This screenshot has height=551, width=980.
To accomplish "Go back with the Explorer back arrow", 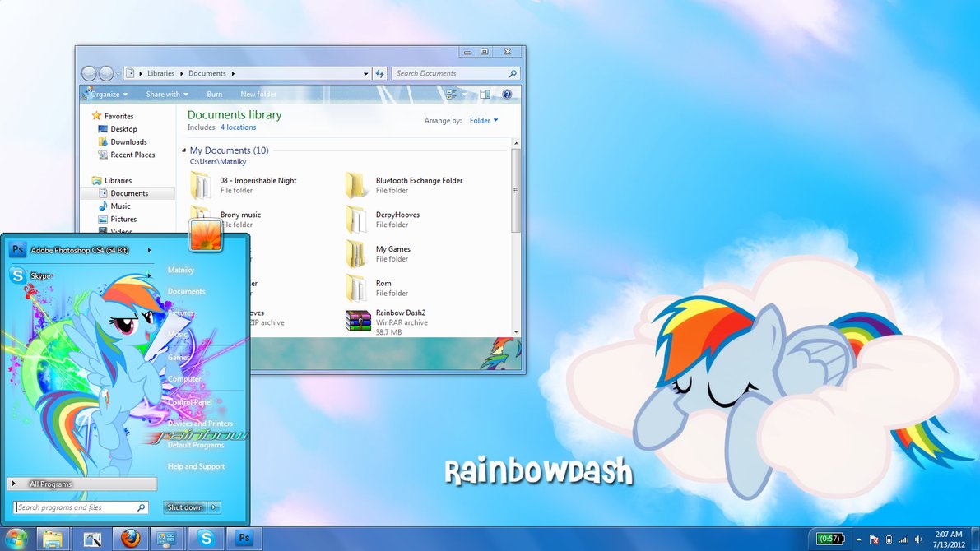I will pos(89,73).
